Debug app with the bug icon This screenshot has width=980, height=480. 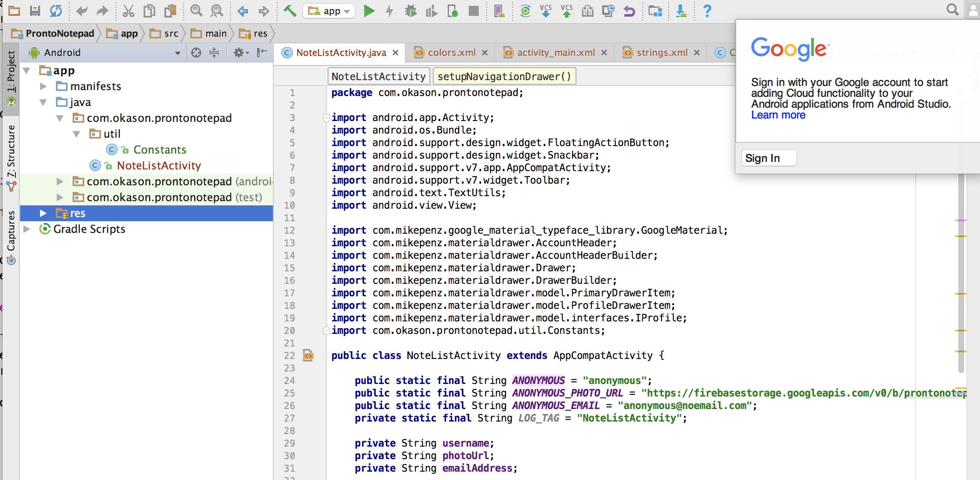[x=411, y=11]
